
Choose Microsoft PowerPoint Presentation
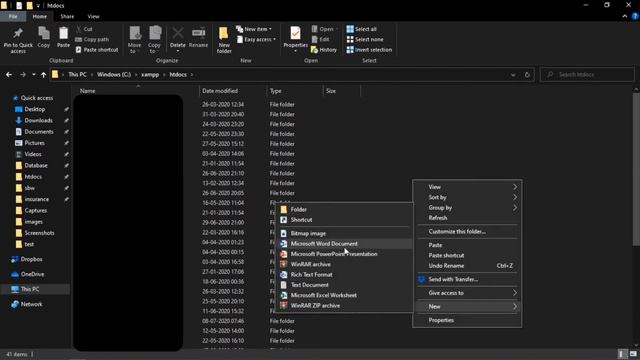point(344,254)
